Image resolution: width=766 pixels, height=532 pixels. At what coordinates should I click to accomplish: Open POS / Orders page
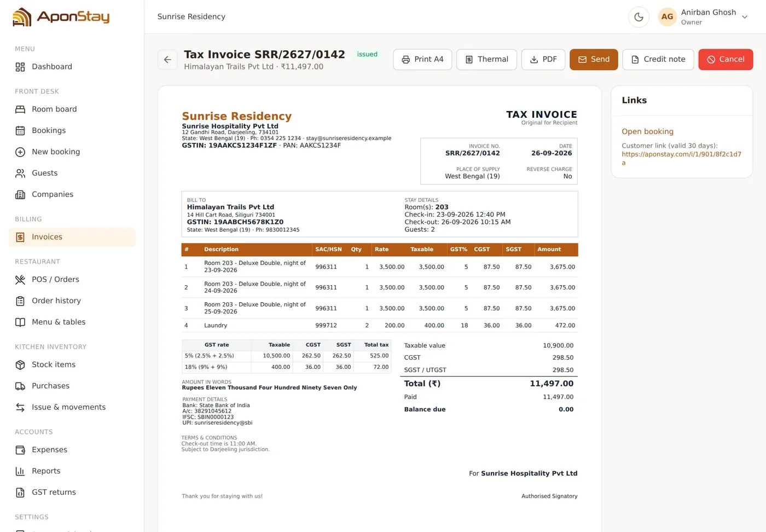point(72,280)
